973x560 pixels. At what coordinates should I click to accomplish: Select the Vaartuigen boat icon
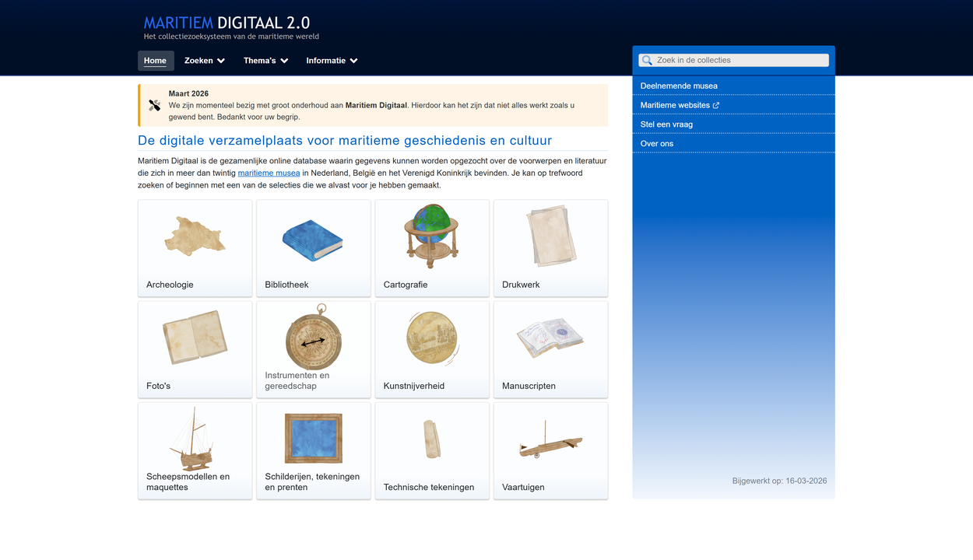[x=550, y=439]
